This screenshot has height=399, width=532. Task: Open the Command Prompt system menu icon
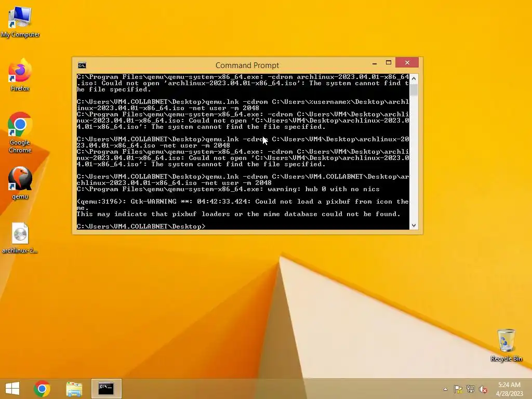(x=82, y=65)
